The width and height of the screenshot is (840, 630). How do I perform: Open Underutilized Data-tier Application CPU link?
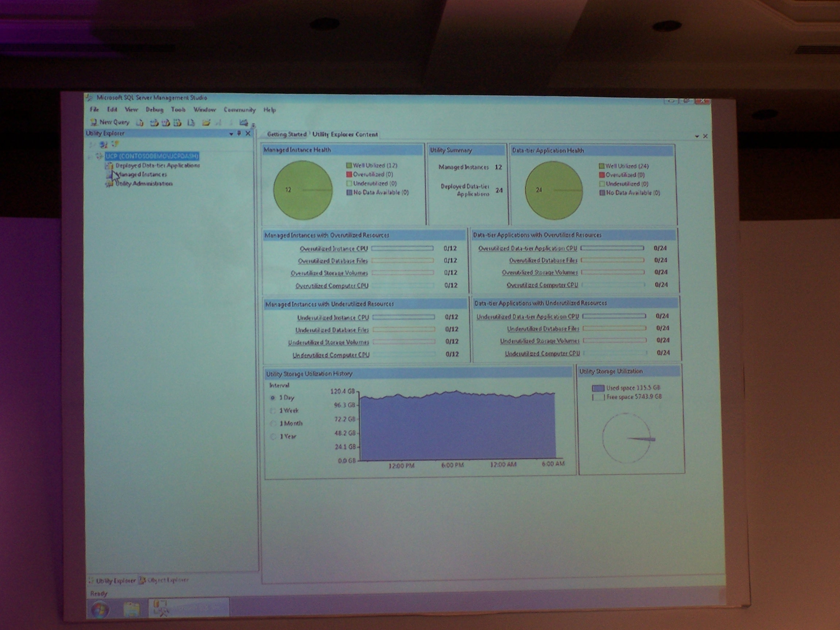click(x=528, y=316)
